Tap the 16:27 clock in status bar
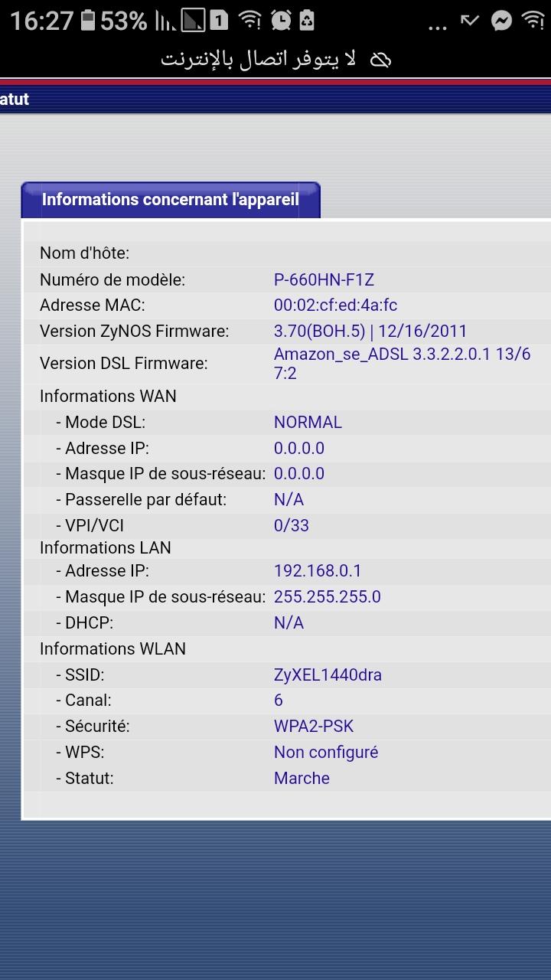This screenshot has height=980, width=551. tap(41, 21)
